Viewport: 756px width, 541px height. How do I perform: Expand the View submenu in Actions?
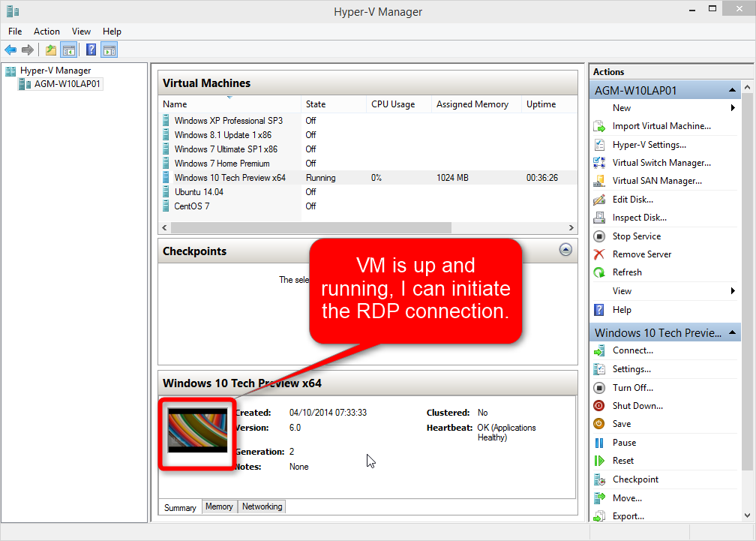[733, 290]
